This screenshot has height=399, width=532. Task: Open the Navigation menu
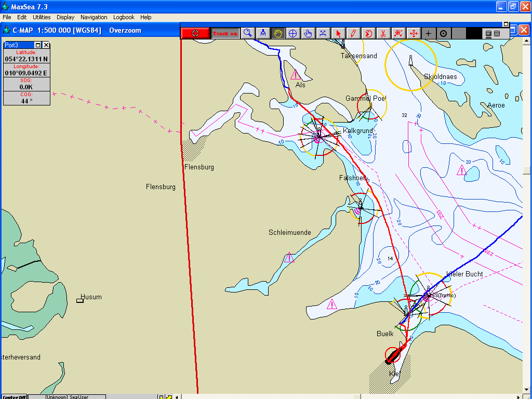pyautogui.click(x=94, y=17)
